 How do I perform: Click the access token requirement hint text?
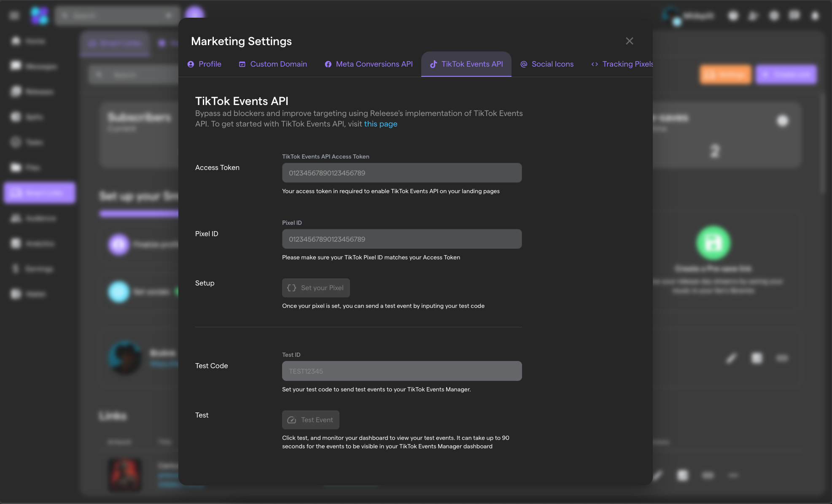(x=391, y=191)
